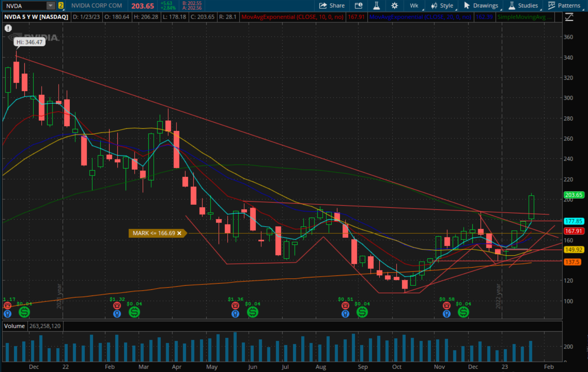Image resolution: width=588 pixels, height=372 pixels.
Task: Click the L: 178.18 low value
Action: tap(174, 17)
